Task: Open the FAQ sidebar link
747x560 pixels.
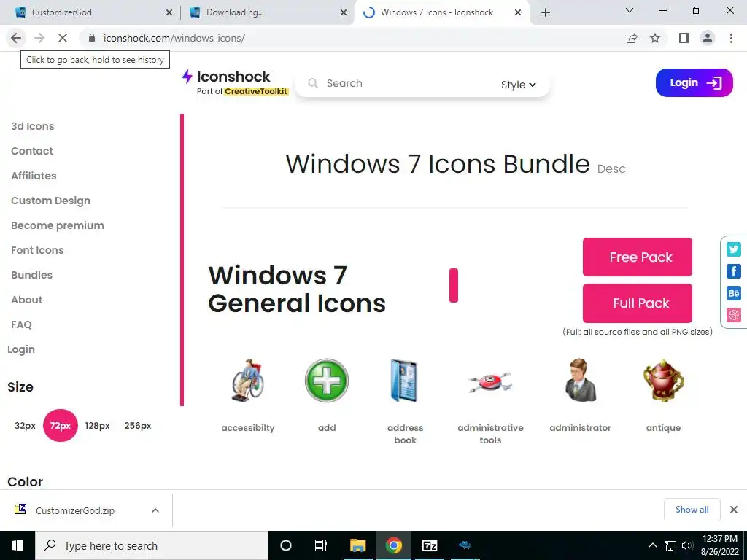Action: (x=21, y=324)
